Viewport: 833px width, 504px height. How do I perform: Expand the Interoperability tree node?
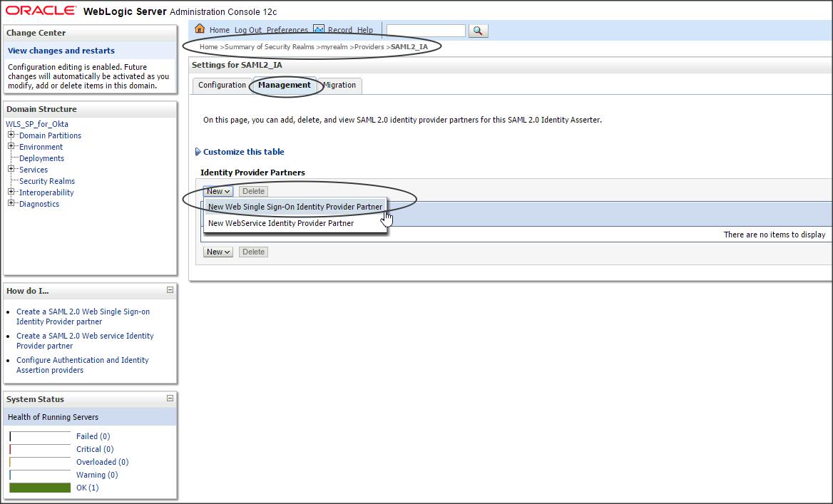pos(11,192)
